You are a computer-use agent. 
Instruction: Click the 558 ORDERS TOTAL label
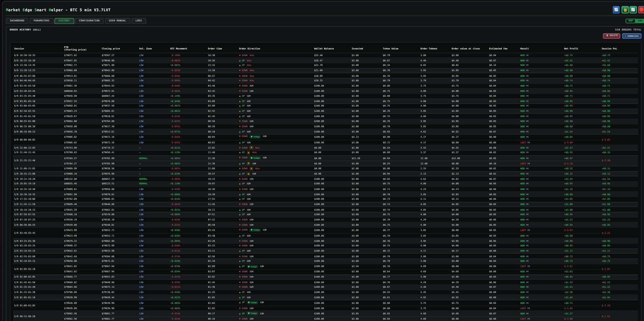[x=628, y=30]
